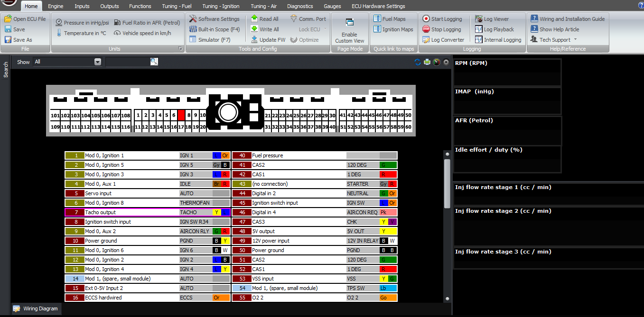Toggle Fuel Ratio in AFR (Petrol)
The height and width of the screenshot is (317, 644).
[147, 23]
